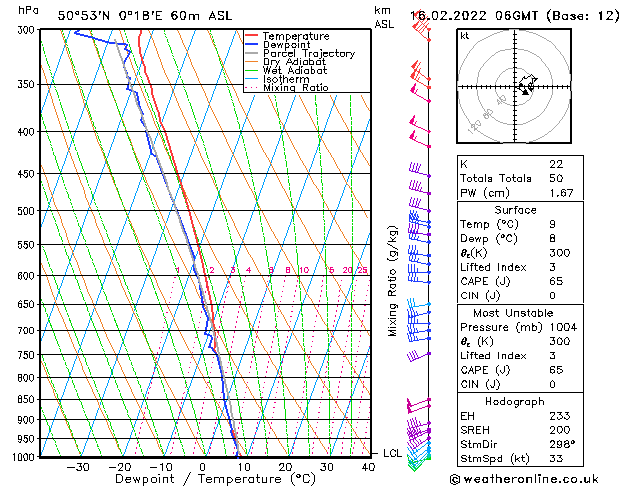Click the 450 pressure level label
Image resolution: width=629 pixels, height=486 pixels.
[28, 174]
